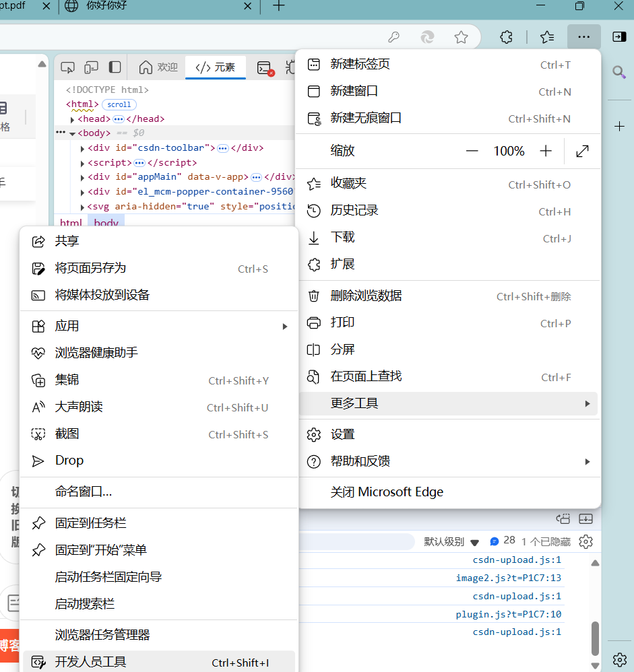The height and width of the screenshot is (672, 634).
Task: Open the Settings and more ellipsis button
Action: pyautogui.click(x=584, y=37)
